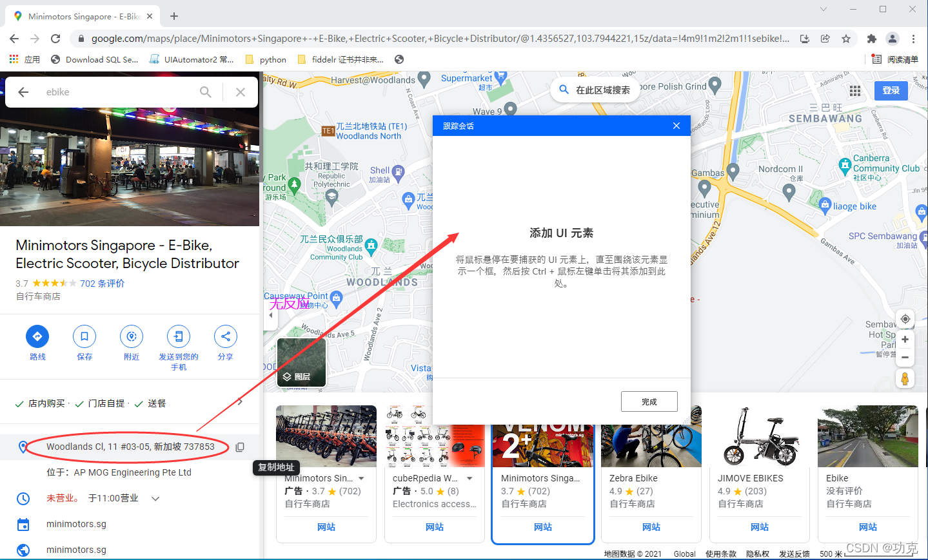Click the search magnifier in Maps box
Viewport: 928px width, 560px height.
pyautogui.click(x=206, y=92)
